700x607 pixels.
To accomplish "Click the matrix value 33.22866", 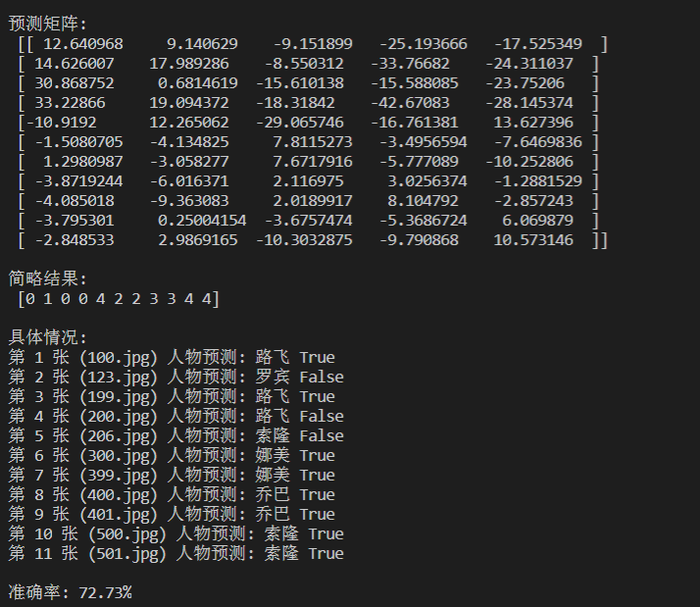I will [70, 103].
